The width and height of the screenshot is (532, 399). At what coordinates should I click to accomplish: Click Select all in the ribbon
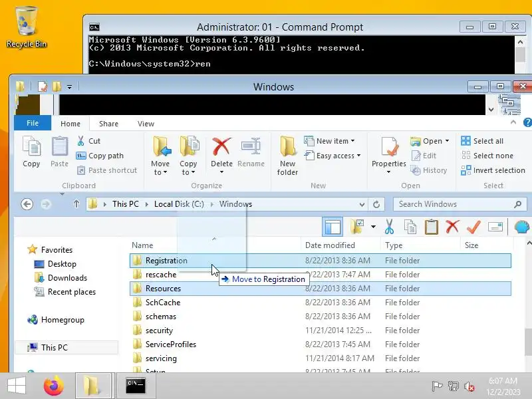point(482,141)
